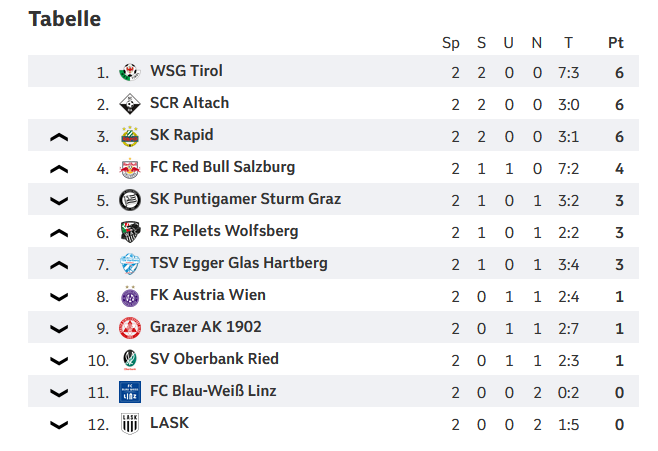Click the Austria Wien purple crest
Viewport: 658px width, 451px height.
130,296
